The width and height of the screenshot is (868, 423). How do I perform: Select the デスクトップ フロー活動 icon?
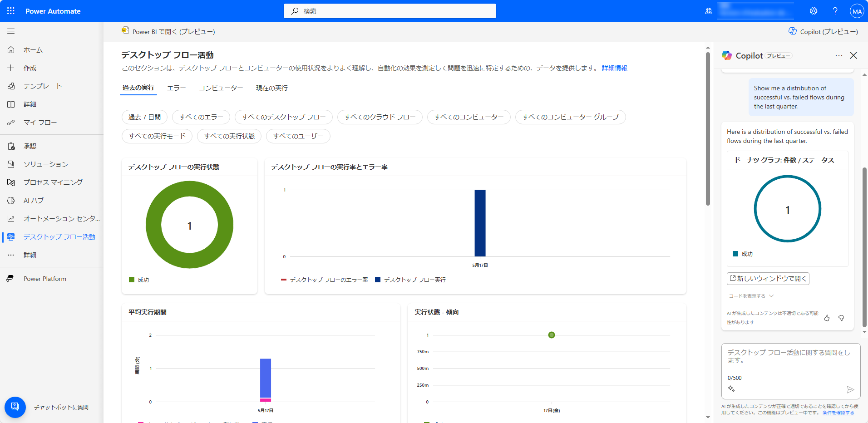11,237
